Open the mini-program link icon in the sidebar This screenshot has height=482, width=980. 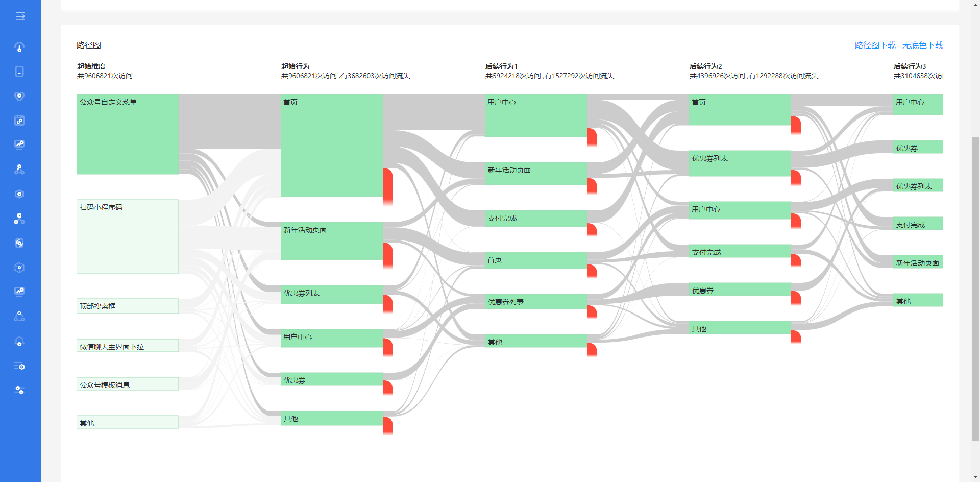pos(19,120)
